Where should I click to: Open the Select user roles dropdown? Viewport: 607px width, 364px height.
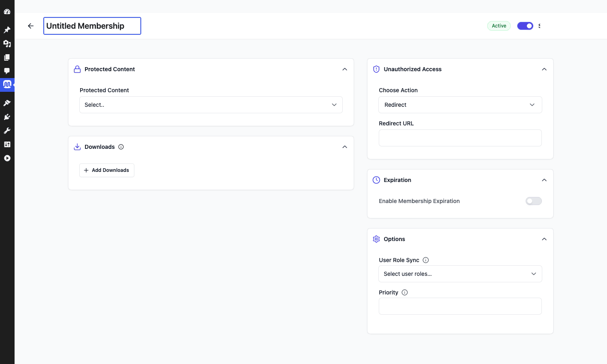tap(460, 274)
